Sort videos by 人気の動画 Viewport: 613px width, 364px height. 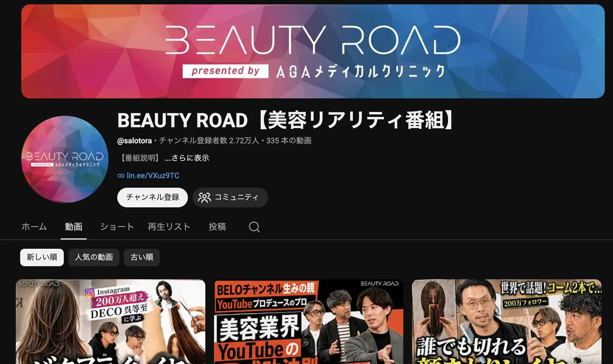[x=94, y=257]
